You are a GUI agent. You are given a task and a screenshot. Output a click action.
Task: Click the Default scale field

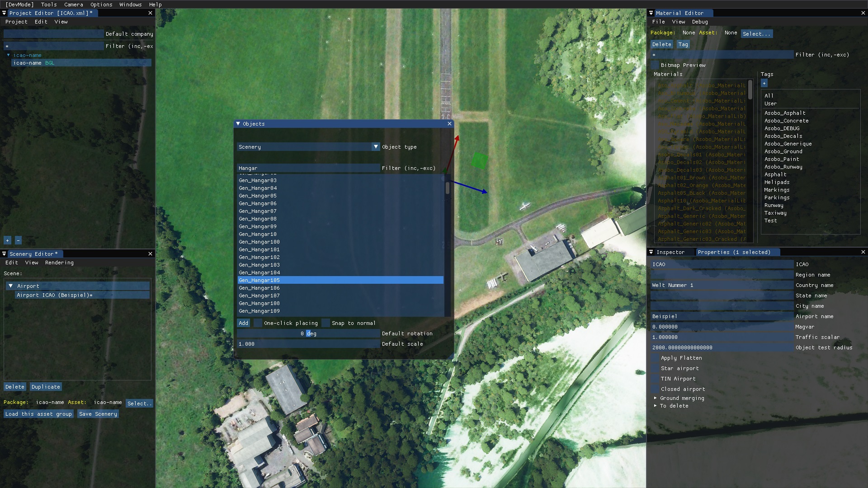pyautogui.click(x=308, y=344)
